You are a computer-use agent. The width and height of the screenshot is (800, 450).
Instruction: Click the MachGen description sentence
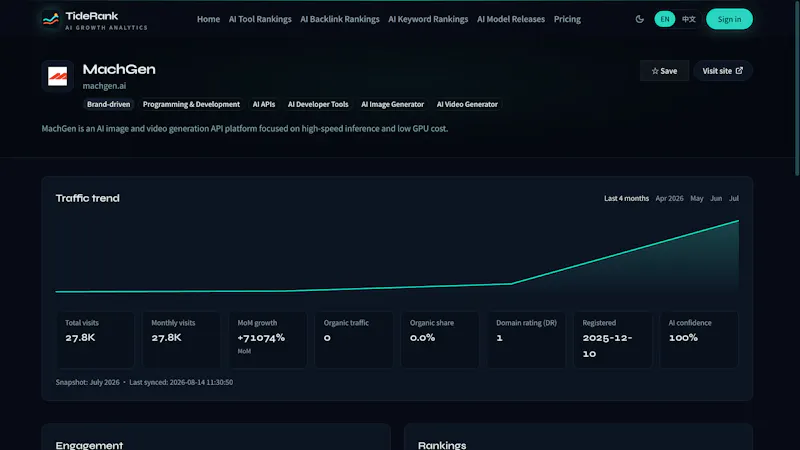coord(245,129)
